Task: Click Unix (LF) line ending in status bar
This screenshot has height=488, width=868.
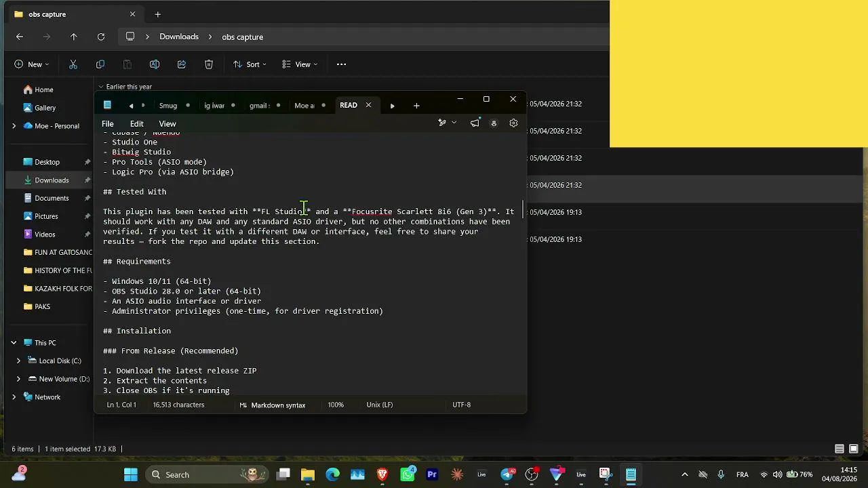Action: tap(380, 405)
